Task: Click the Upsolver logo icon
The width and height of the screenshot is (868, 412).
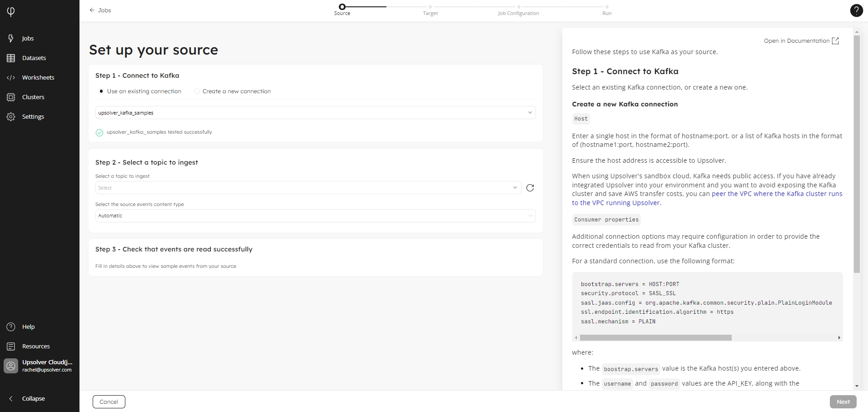Action: point(11,11)
